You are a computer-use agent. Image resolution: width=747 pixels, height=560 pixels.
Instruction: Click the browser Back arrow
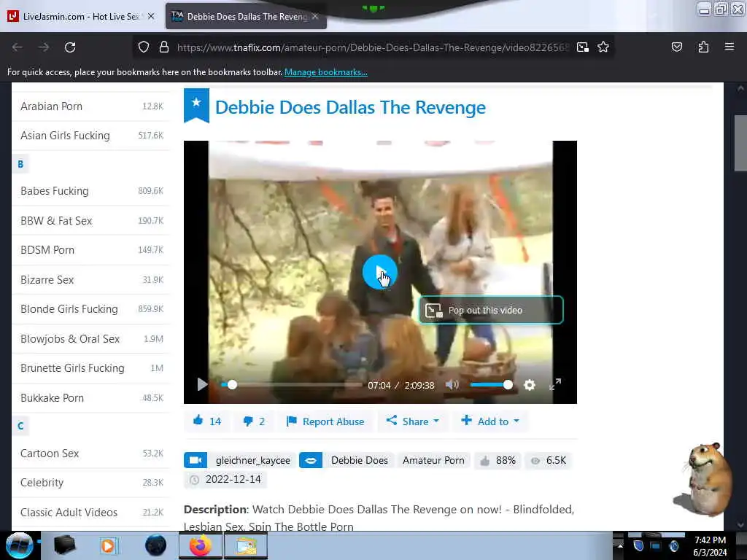coord(18,47)
